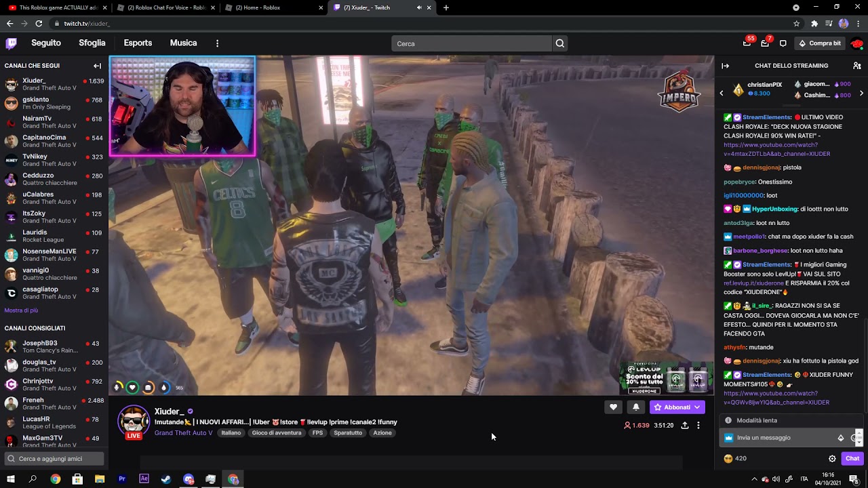Image resolution: width=868 pixels, height=488 pixels.
Task: Open the Twitch home logo
Action: pyautogui.click(x=11, y=43)
